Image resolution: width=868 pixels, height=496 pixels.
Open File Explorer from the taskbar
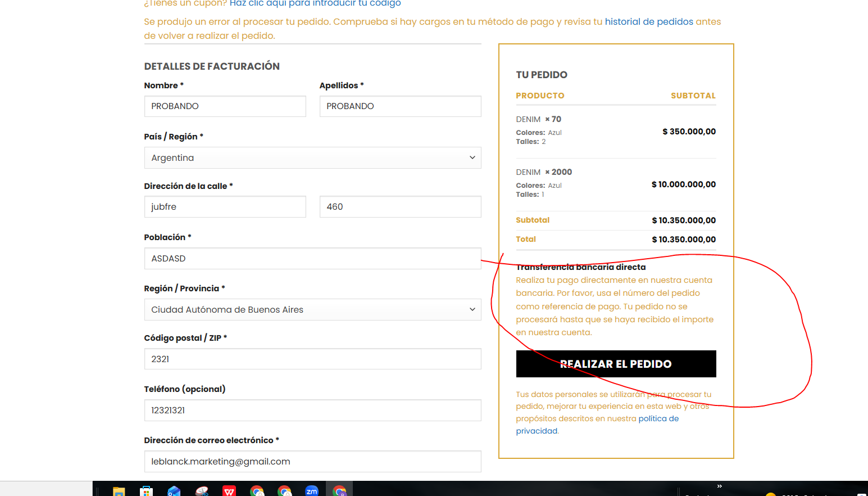[x=119, y=491]
